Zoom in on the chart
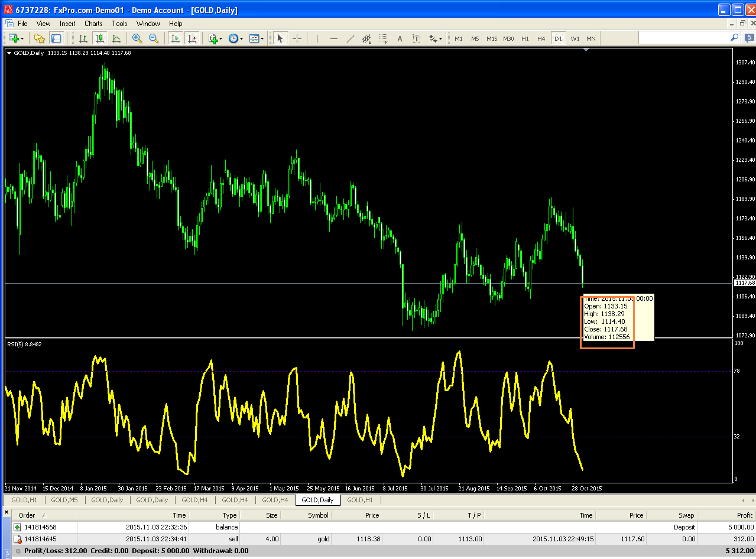The image size is (756, 559). click(x=137, y=38)
